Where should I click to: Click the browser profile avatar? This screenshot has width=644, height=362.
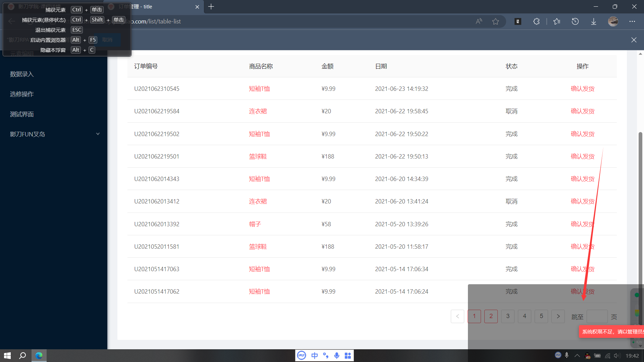613,21
